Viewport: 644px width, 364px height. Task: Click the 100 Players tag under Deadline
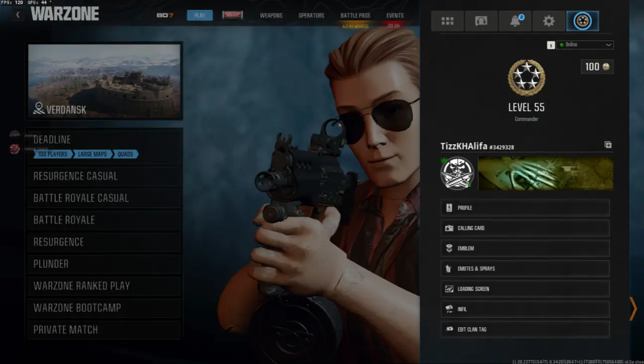(53, 154)
